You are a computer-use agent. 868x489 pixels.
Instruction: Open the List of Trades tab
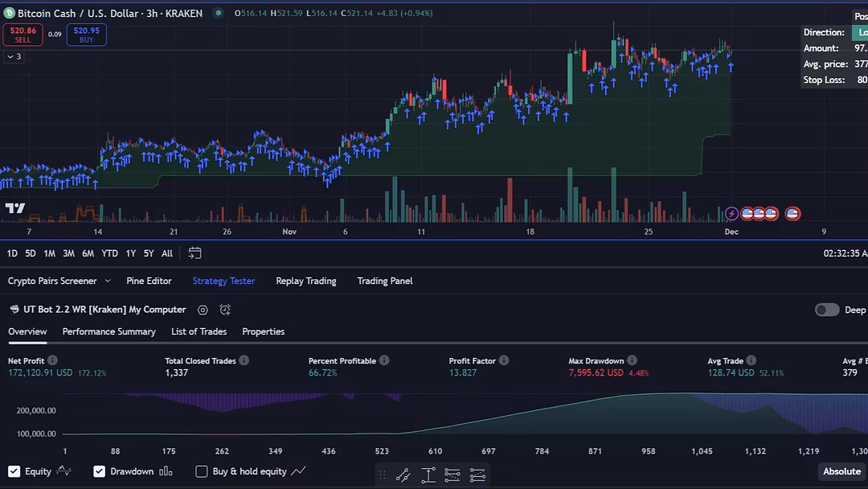[199, 331]
